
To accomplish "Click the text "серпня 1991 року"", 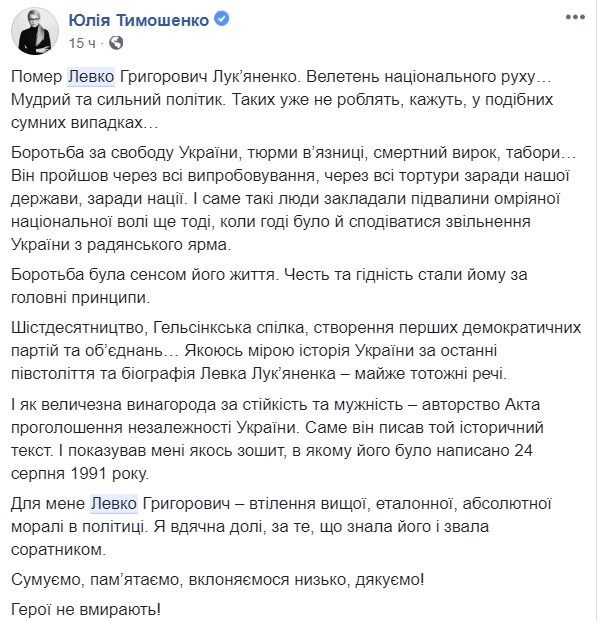I will tap(80, 473).
